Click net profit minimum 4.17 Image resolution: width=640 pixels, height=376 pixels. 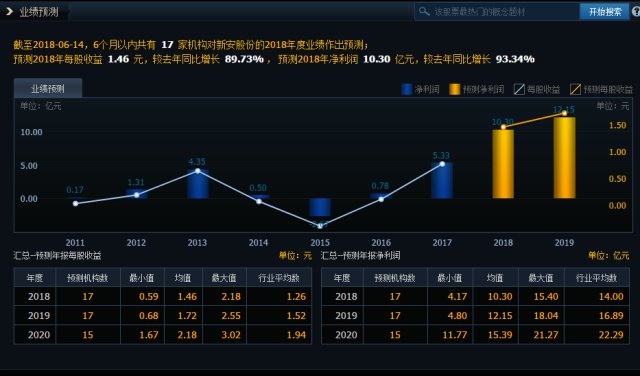tap(457, 296)
